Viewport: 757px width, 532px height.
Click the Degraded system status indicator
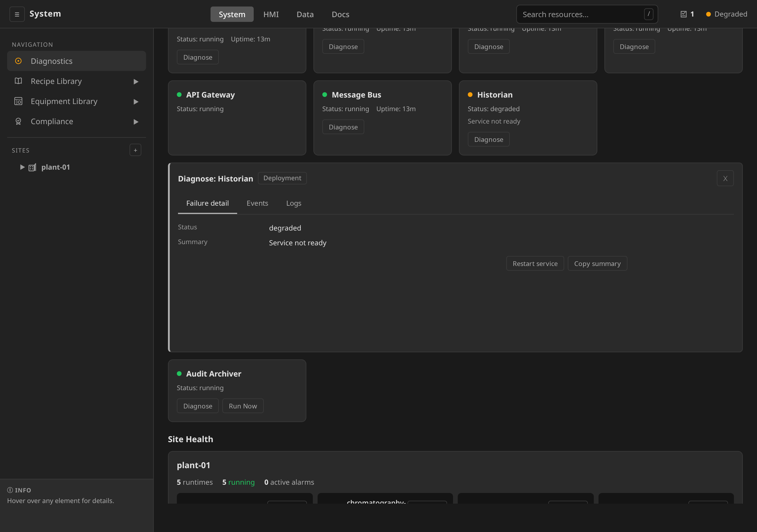(x=726, y=14)
